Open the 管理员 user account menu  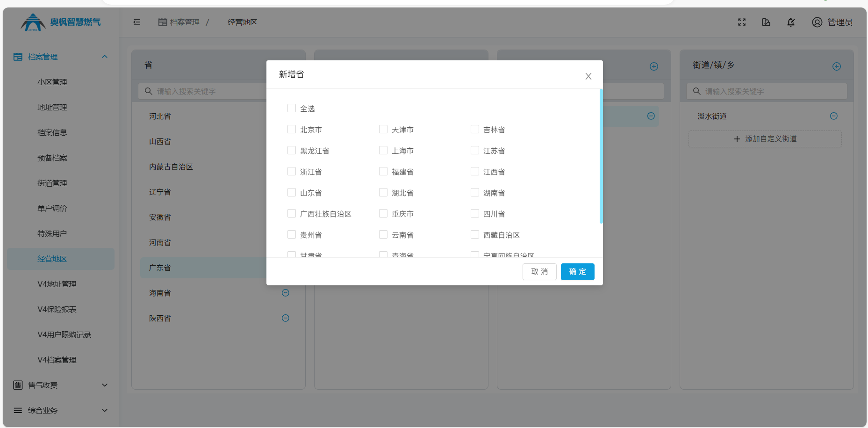pos(832,22)
